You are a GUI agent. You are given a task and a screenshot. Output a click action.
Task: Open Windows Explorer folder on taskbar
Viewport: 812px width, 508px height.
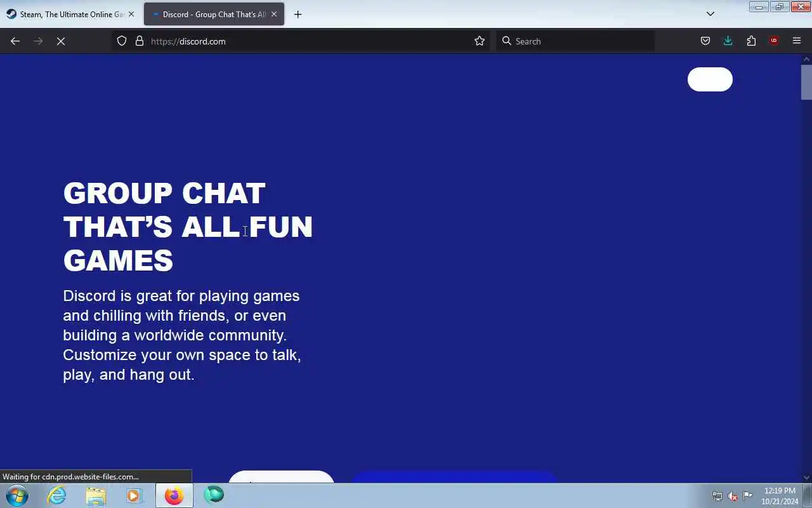[96, 495]
